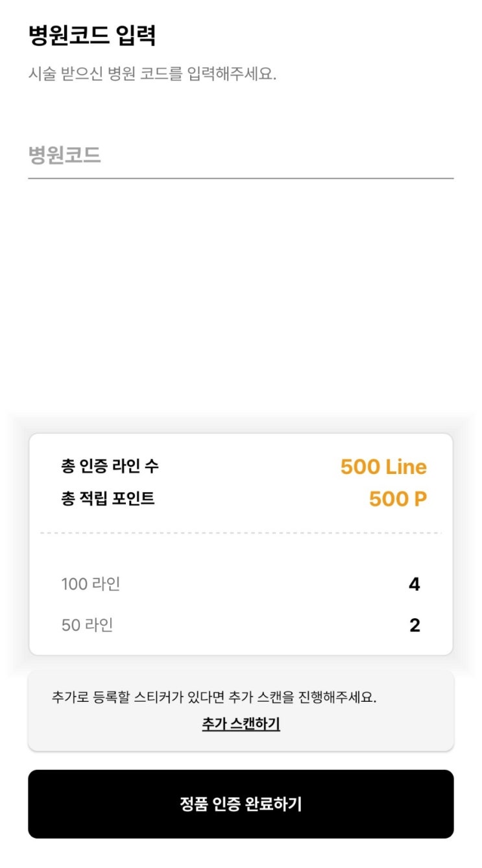Click the empty area below the code field

[x=241, y=292]
